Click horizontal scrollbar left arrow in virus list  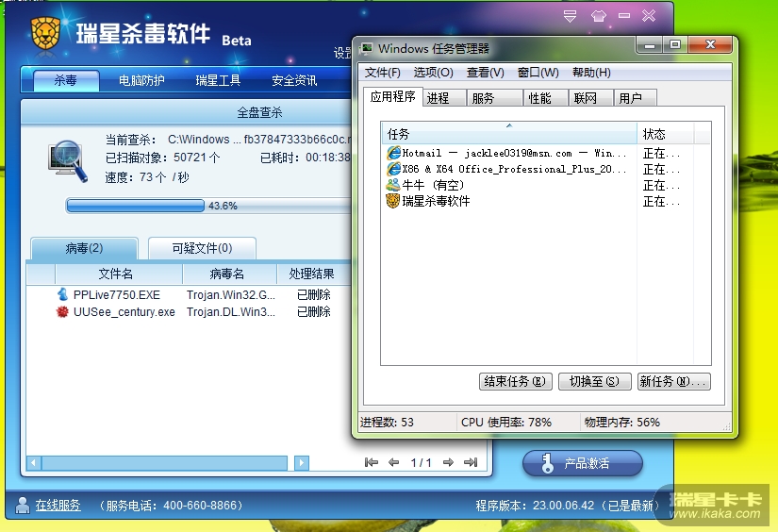[x=34, y=463]
